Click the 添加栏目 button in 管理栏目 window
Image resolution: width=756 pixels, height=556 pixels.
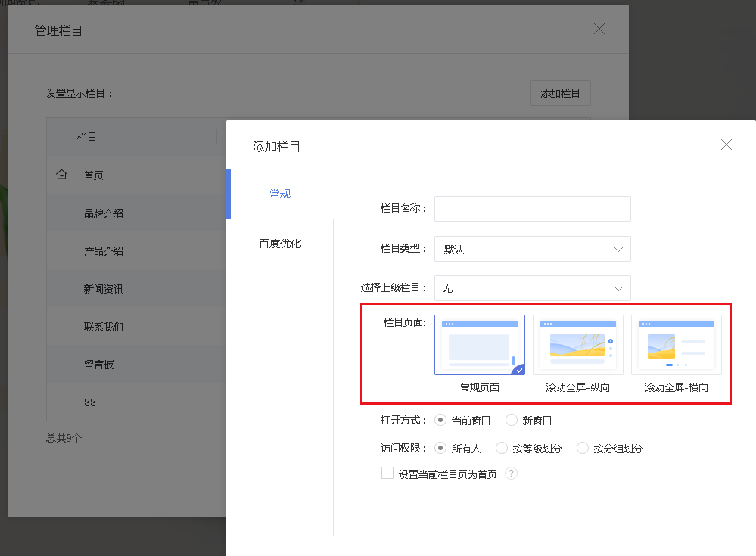560,93
